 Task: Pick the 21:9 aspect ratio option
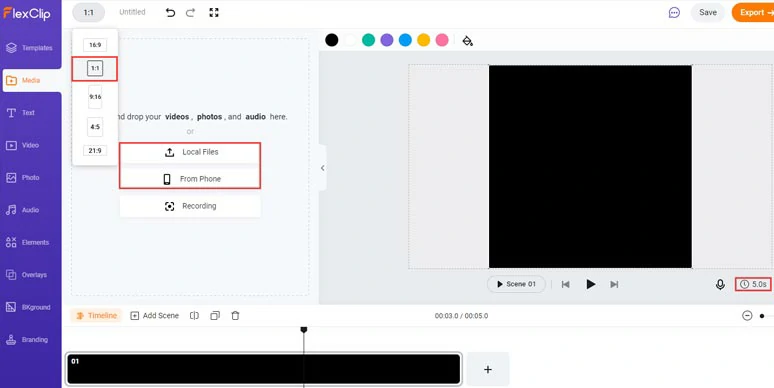[95, 151]
